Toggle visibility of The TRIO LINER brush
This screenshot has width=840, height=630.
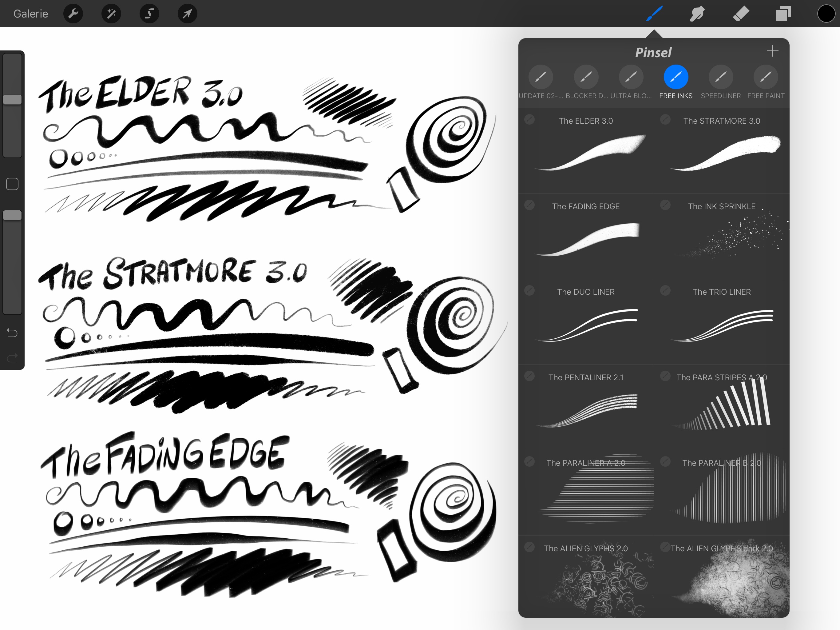[665, 291]
